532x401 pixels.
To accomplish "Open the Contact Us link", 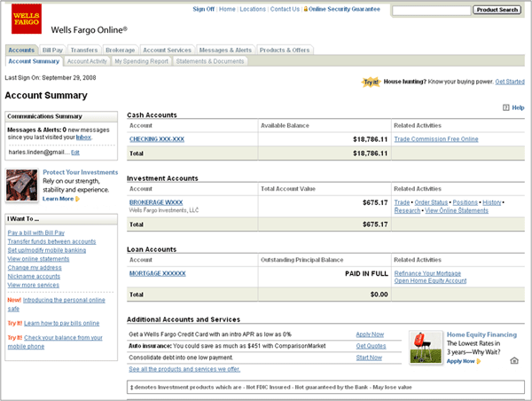I will 285,9.
